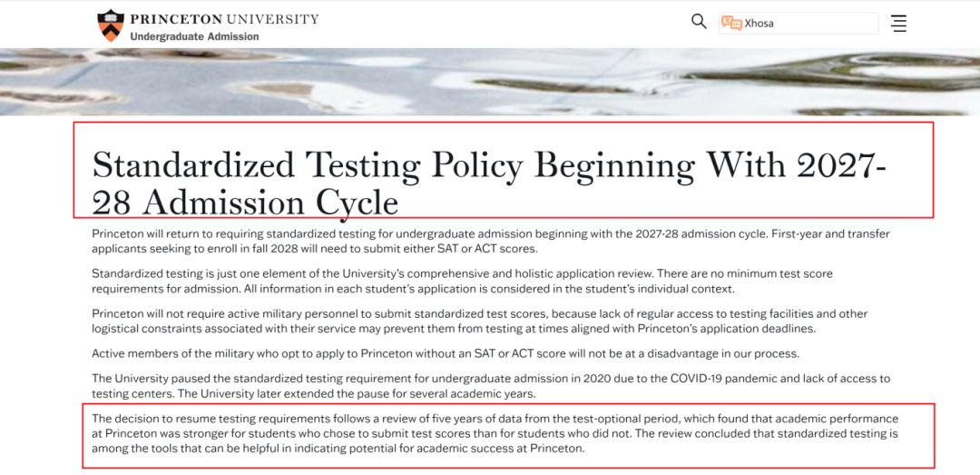Click the Princeton University wordmark
Viewport: 980px width, 475px height.
tap(224, 18)
